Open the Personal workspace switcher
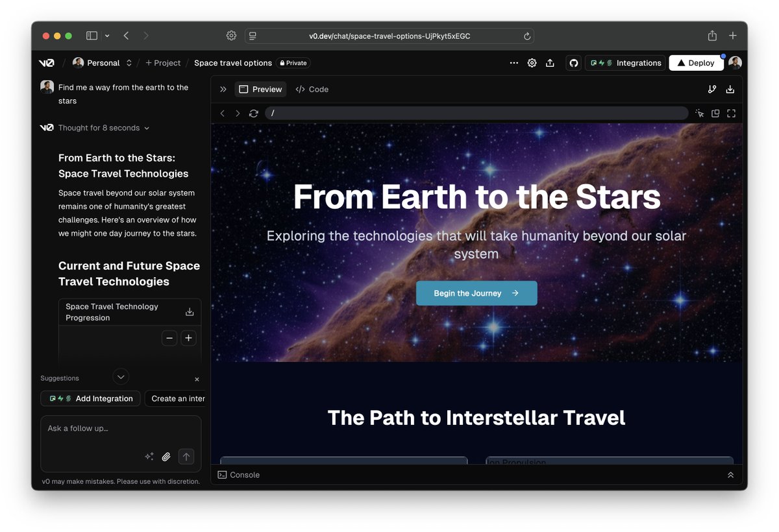The height and width of the screenshot is (532, 779). point(103,63)
